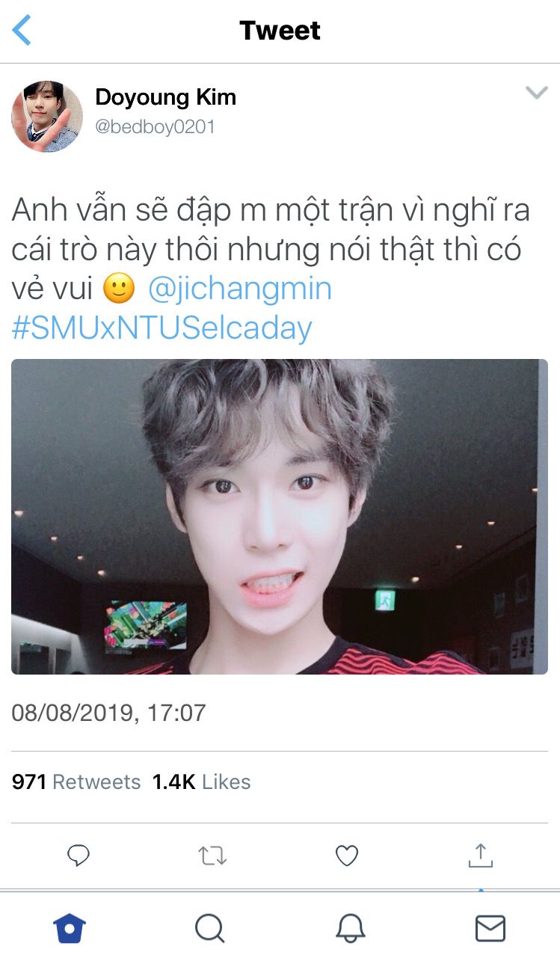This screenshot has height=964, width=560.
Task: Open the list of 971 Retweets
Action: [76, 782]
